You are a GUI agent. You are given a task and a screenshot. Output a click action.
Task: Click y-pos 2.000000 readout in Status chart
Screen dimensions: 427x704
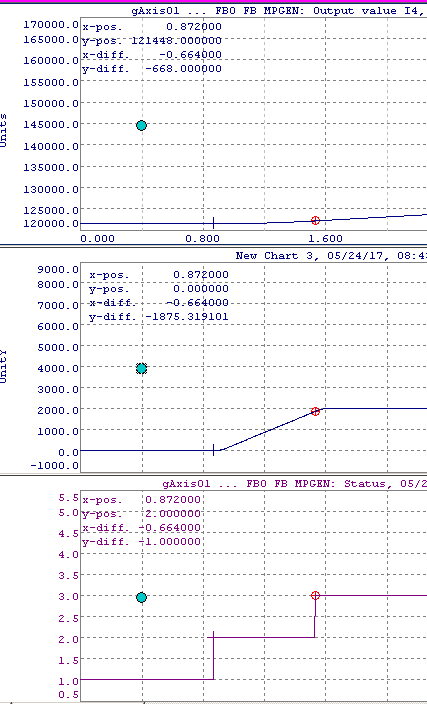click(141, 514)
